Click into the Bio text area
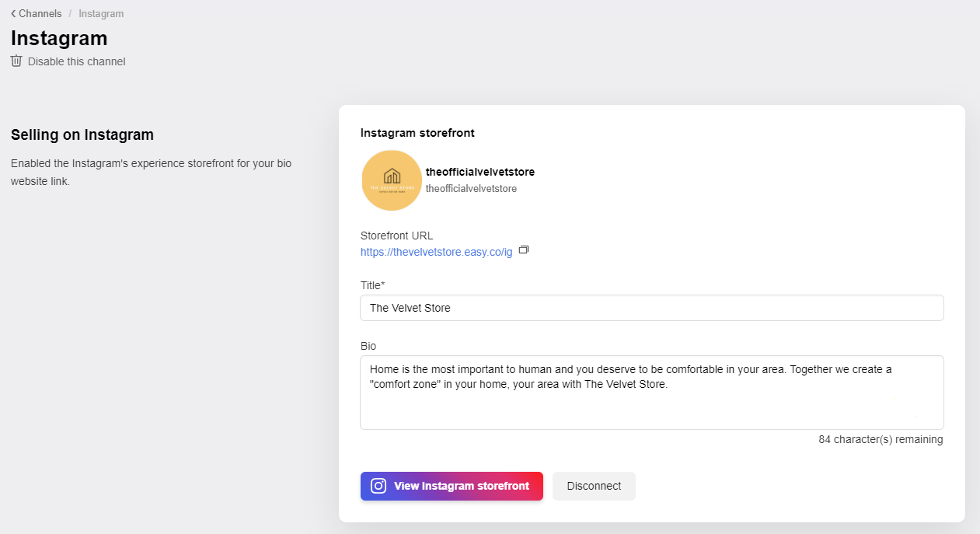980x534 pixels. click(x=652, y=393)
